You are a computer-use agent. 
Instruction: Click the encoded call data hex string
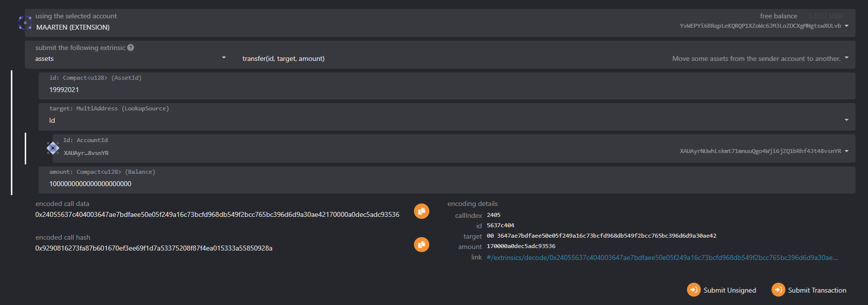coord(217,214)
